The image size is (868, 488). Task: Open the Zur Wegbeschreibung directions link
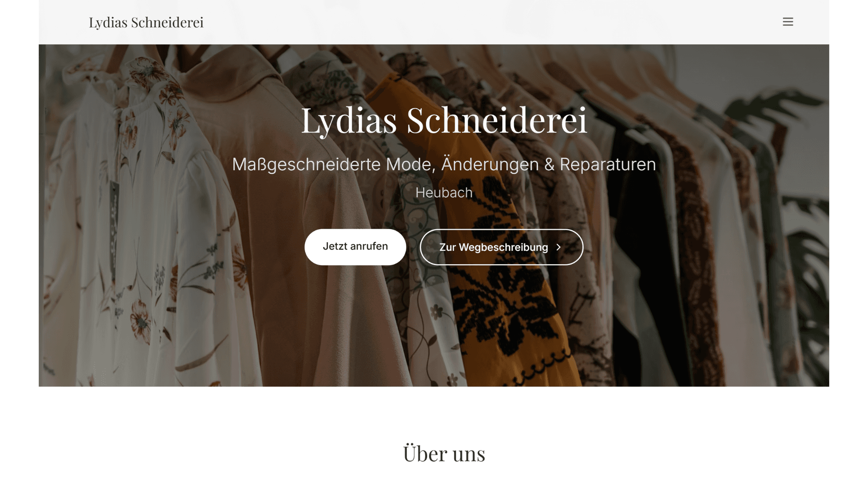501,247
